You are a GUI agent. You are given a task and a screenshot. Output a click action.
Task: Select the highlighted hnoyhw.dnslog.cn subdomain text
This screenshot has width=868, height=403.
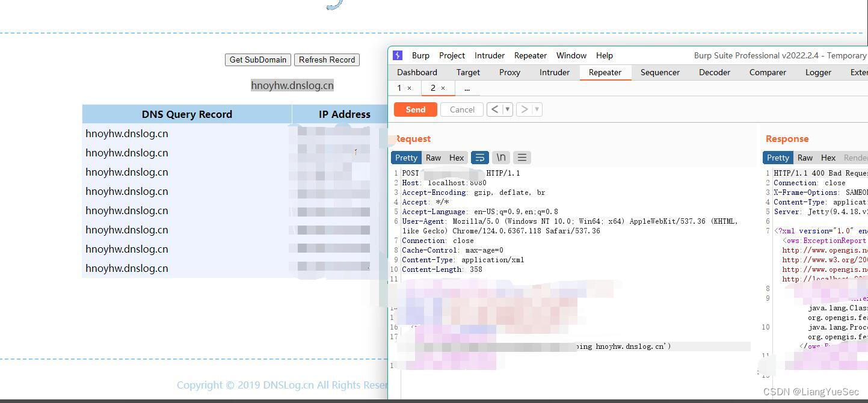292,85
